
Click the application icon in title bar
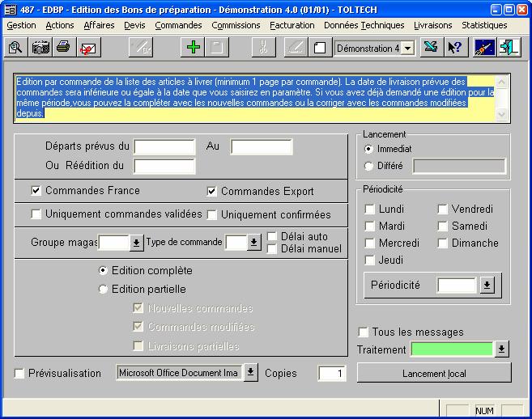pos(11,10)
